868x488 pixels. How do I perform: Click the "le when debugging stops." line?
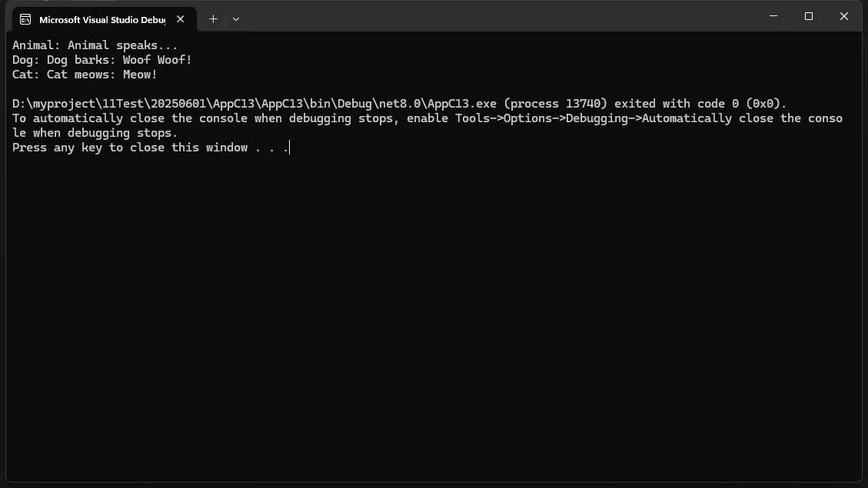click(x=95, y=133)
